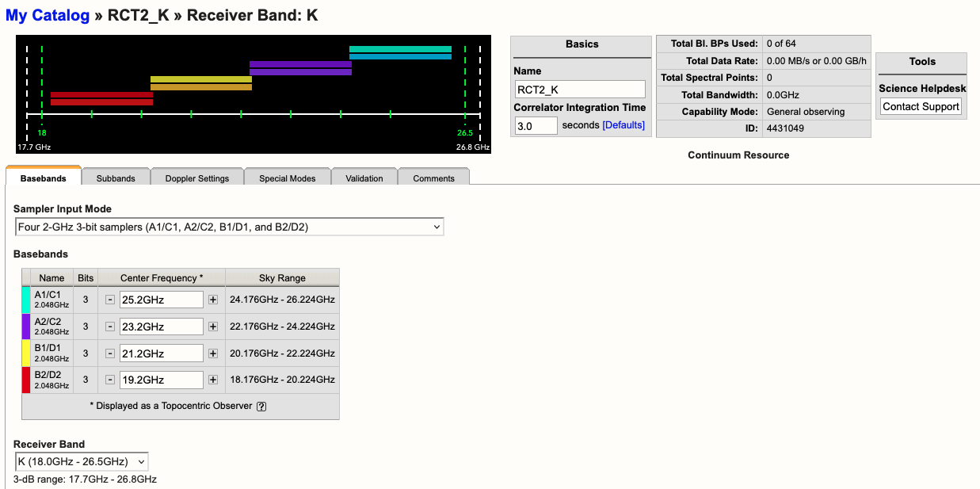
Task: Go back to My Catalog
Action: tap(48, 15)
